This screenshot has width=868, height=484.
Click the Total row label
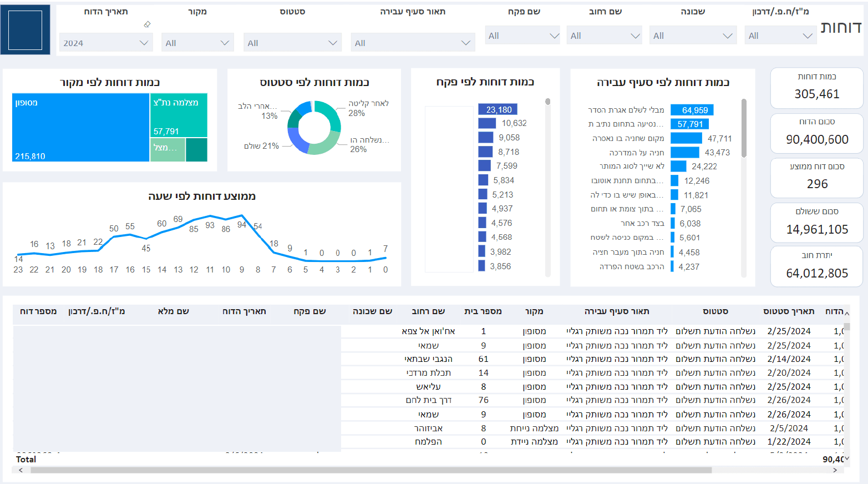tap(26, 460)
